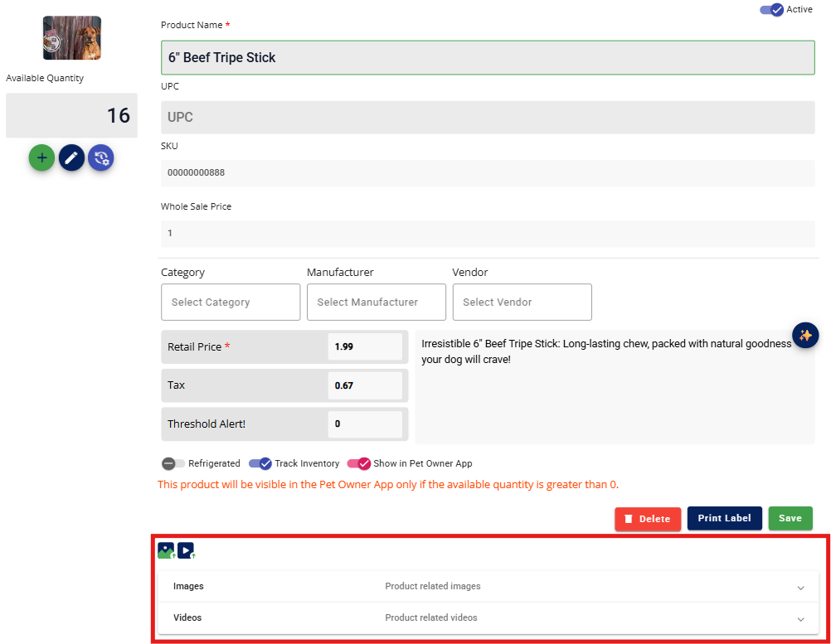Open the inventory history settings icon
Viewport: 831px width, 644px height.
(101, 157)
